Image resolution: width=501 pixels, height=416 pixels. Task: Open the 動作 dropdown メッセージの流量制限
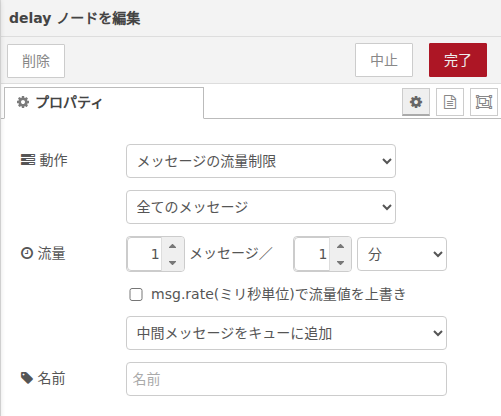coord(261,161)
